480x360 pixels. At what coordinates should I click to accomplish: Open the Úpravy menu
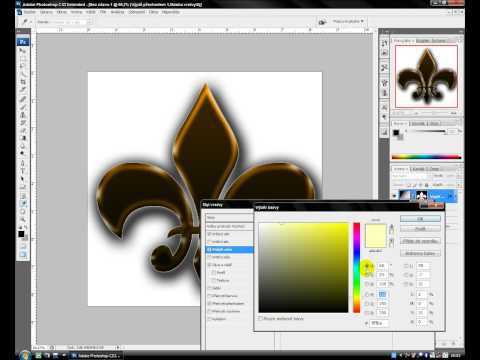click(46, 12)
